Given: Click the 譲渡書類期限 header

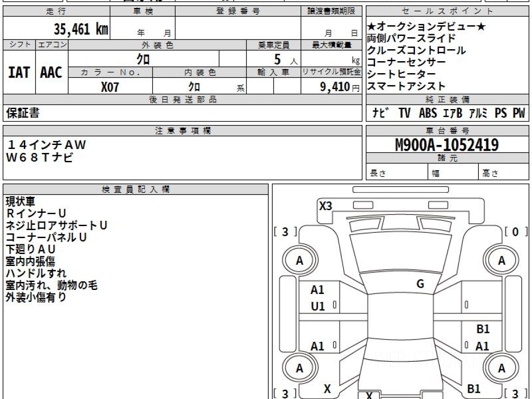Looking at the screenshot, I should click(331, 12).
